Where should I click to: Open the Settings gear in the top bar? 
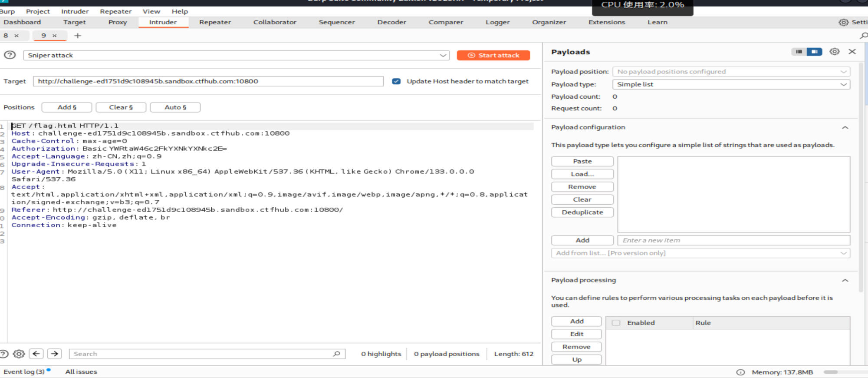click(843, 22)
